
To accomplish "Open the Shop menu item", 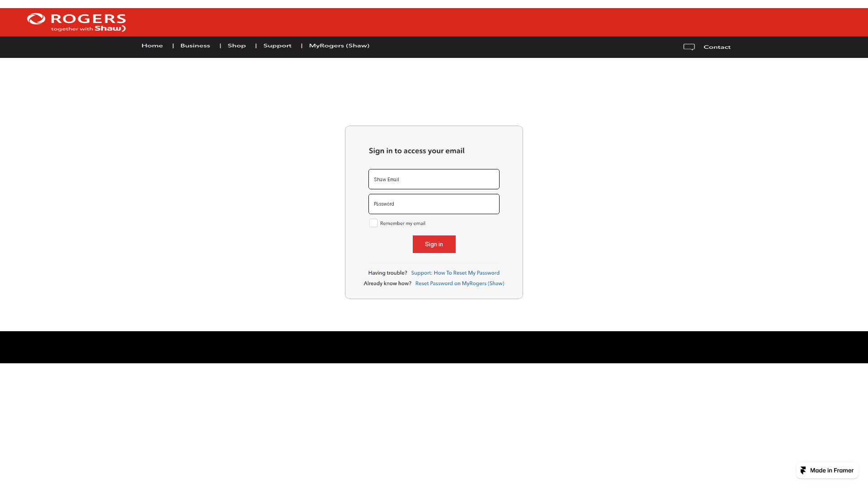I will (x=237, y=46).
